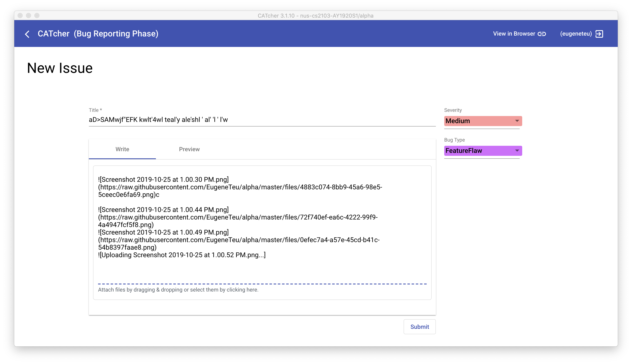This screenshot has height=364, width=632.
Task: Click the New Issue heading
Action: point(60,68)
